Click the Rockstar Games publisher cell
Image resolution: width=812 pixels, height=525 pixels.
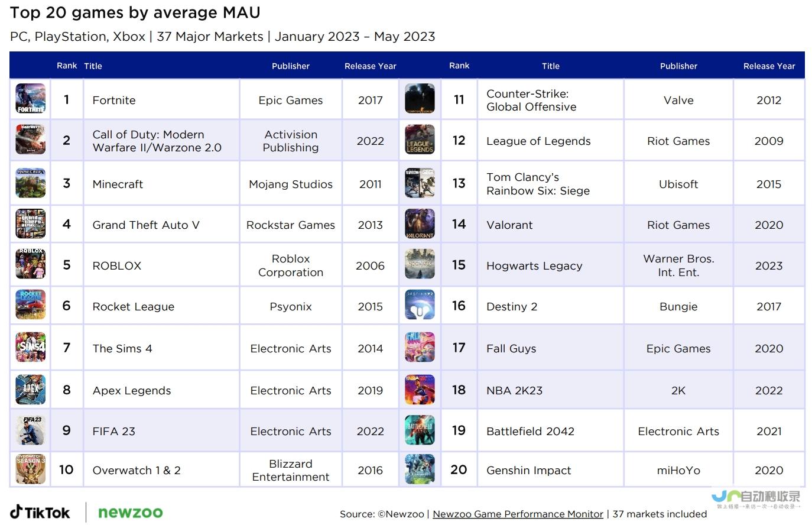pyautogui.click(x=291, y=225)
